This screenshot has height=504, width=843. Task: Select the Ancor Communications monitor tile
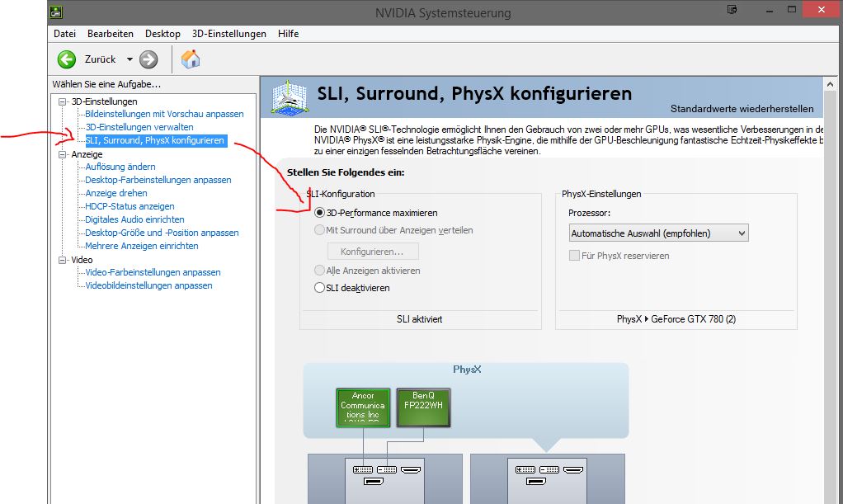tap(363, 407)
